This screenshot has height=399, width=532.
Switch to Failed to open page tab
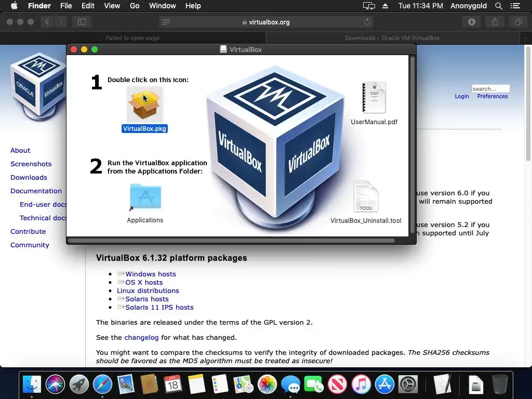(132, 38)
